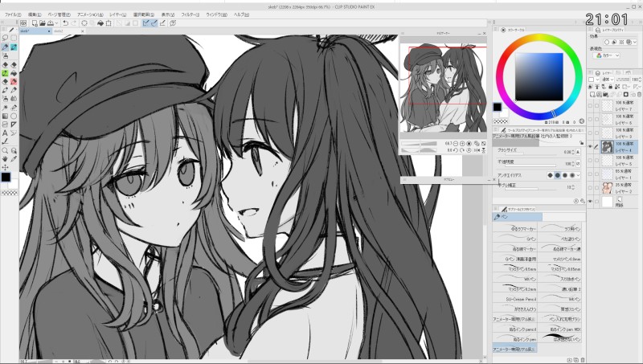This screenshot has height=364, width=643.
Task: Hide the 用紙 paper layer
Action: point(590,201)
